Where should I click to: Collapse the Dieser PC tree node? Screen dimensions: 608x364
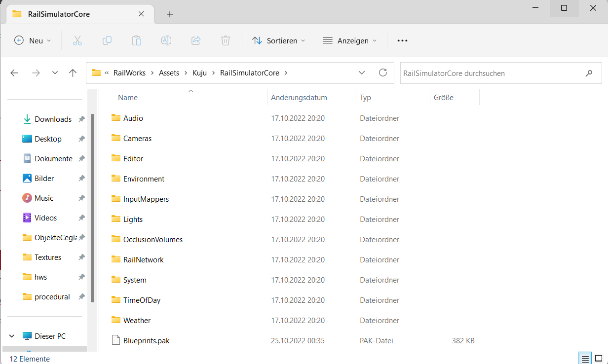12,336
